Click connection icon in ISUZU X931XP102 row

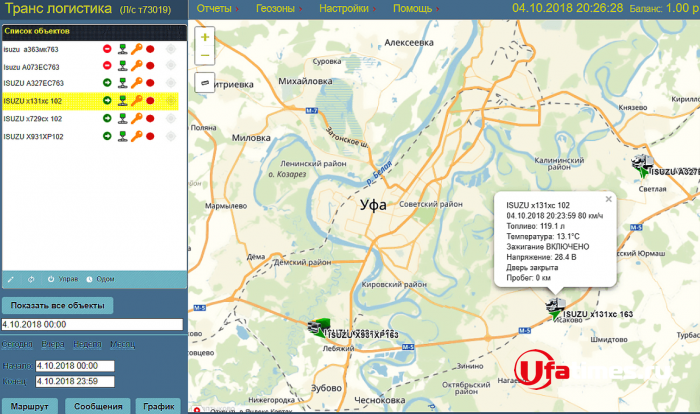(x=122, y=136)
